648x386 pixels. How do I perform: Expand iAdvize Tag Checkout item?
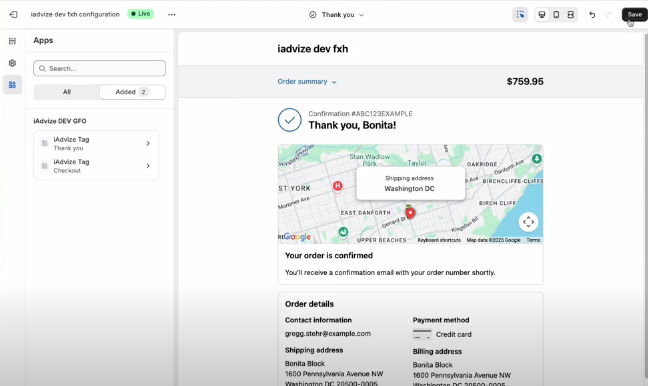96,166
